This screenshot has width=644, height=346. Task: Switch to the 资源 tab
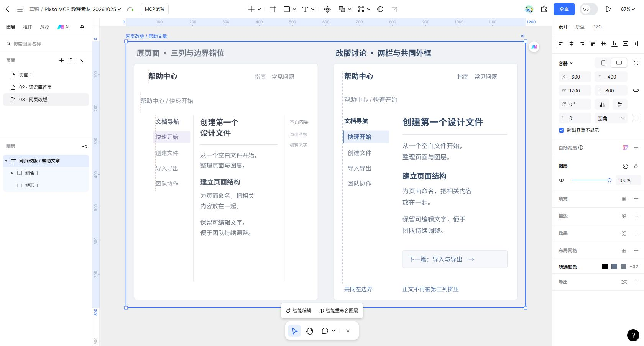pos(44,27)
